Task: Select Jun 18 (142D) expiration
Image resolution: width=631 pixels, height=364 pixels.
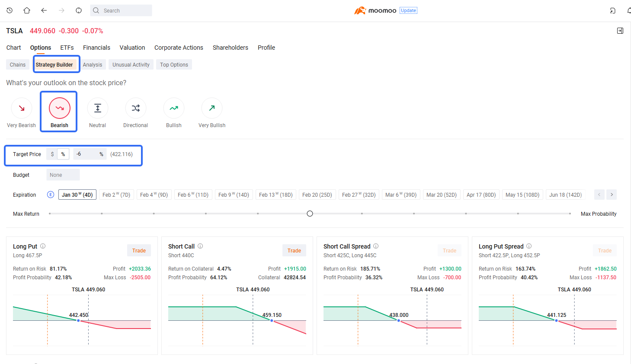Action: pyautogui.click(x=566, y=195)
